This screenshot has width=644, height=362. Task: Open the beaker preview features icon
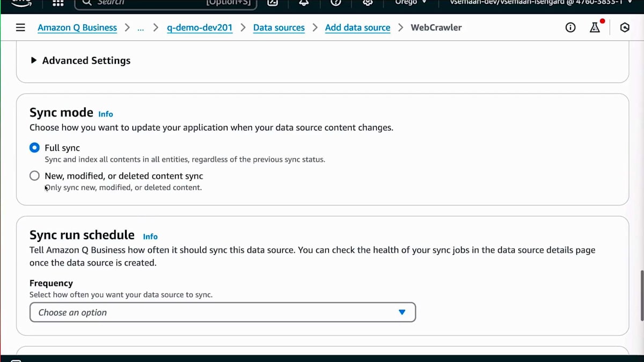click(595, 27)
